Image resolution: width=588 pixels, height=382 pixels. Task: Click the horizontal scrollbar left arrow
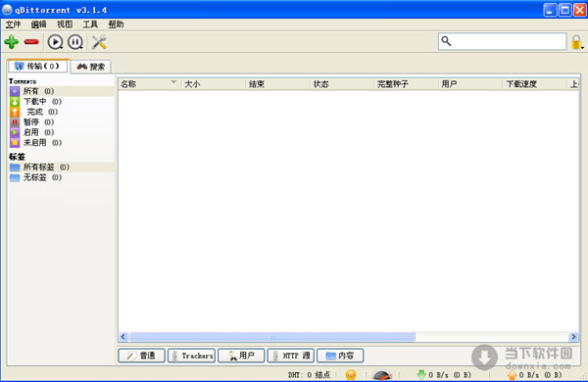pos(123,337)
